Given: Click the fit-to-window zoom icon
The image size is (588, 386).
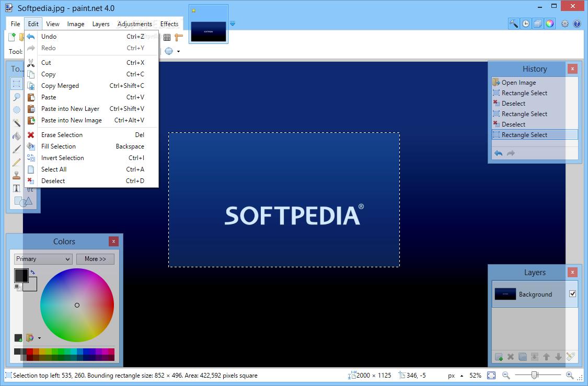Looking at the screenshot, I should click(491, 375).
